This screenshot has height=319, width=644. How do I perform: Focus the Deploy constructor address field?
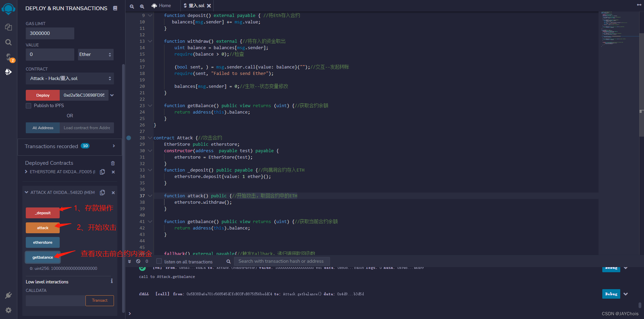(x=84, y=95)
